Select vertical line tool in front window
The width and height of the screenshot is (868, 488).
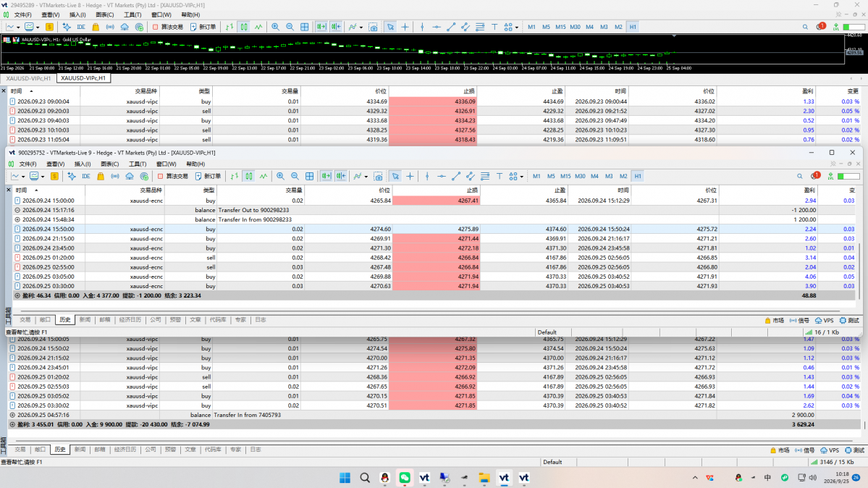point(427,176)
